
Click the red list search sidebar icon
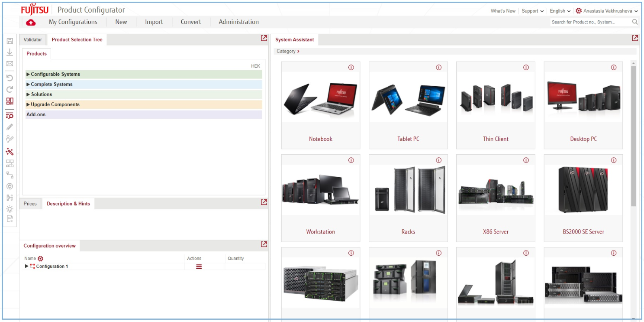(10, 115)
